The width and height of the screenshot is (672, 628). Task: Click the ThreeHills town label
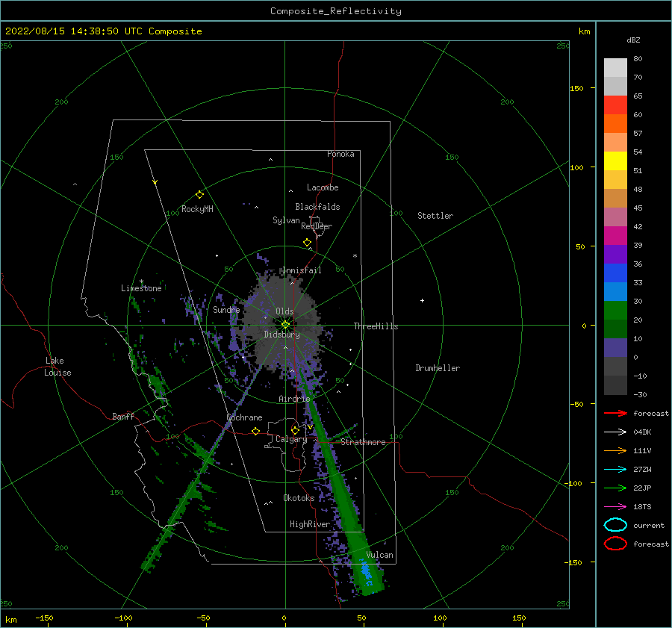(x=376, y=326)
